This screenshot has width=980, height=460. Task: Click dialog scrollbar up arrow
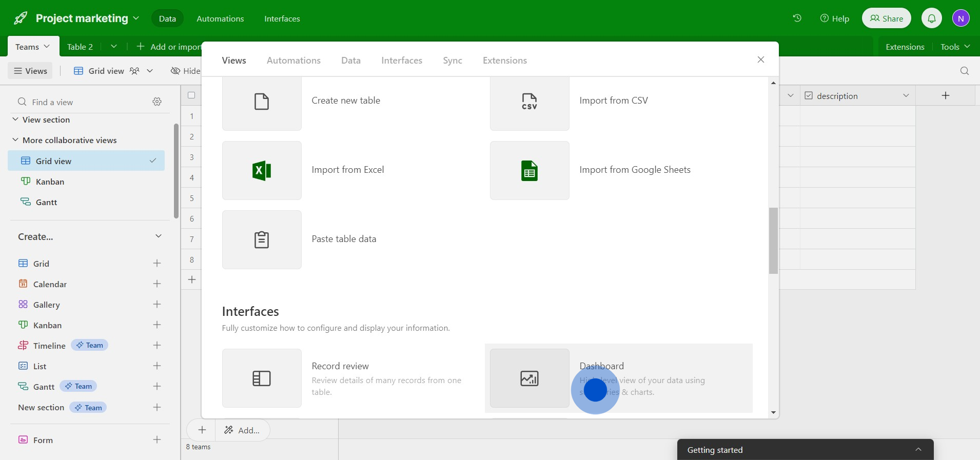point(773,83)
